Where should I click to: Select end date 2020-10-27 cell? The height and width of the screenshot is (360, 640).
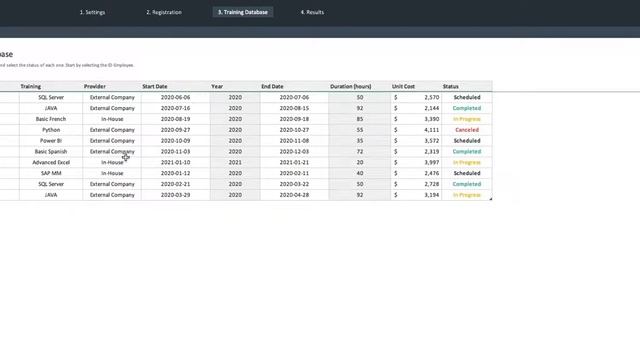click(294, 130)
